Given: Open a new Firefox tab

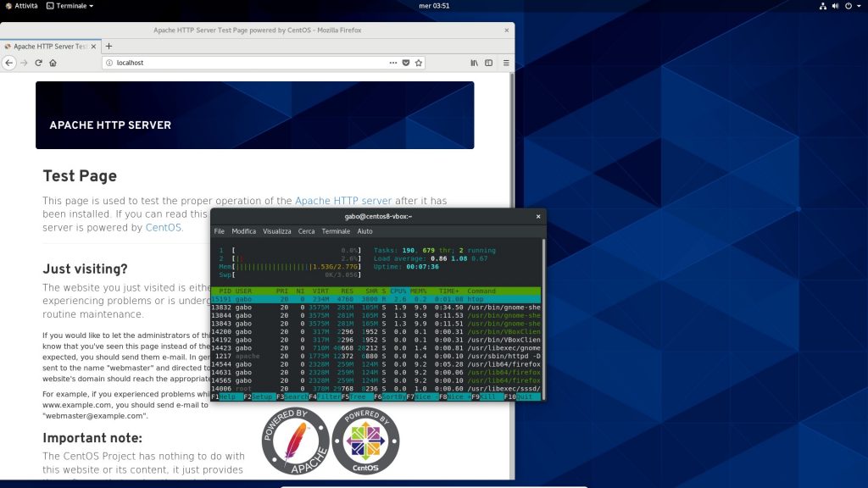Looking at the screenshot, I should (108, 47).
